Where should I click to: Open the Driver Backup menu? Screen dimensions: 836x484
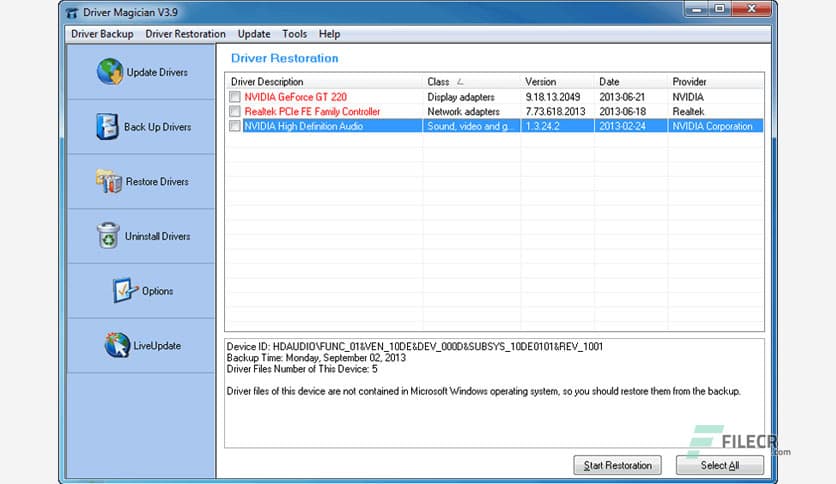pyautogui.click(x=102, y=34)
